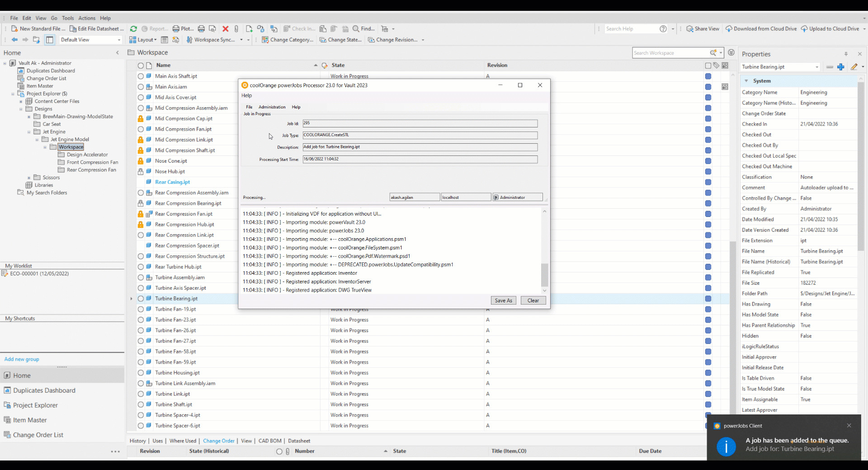Click the Find magnifier icon
This screenshot has height=470, width=868.
click(x=356, y=29)
